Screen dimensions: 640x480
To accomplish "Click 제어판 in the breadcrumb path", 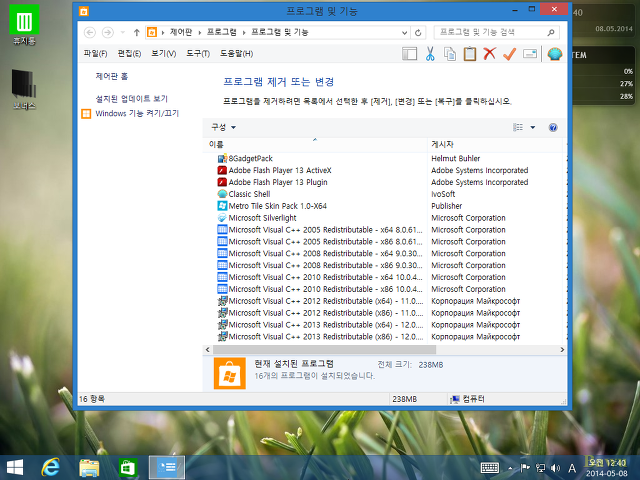I will coord(181,32).
